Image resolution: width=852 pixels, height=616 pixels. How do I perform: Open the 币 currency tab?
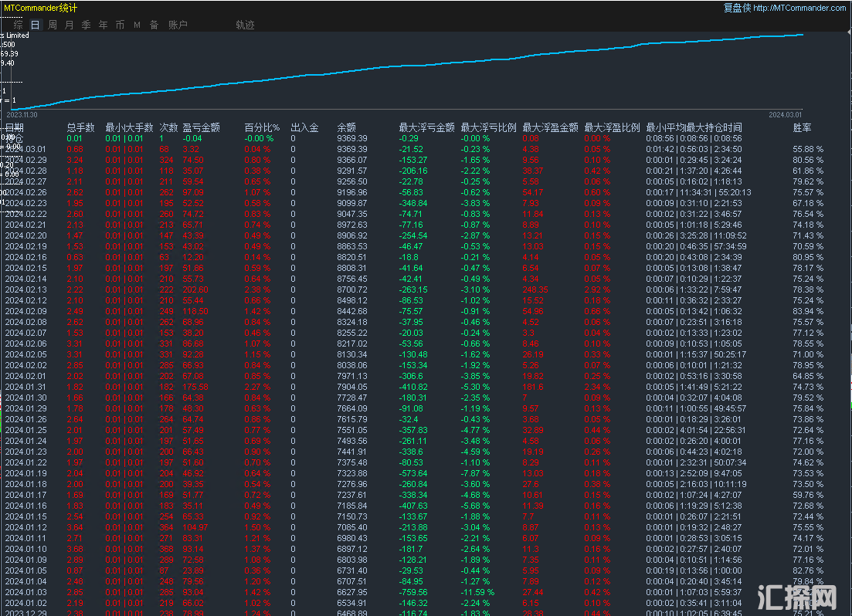click(x=121, y=25)
